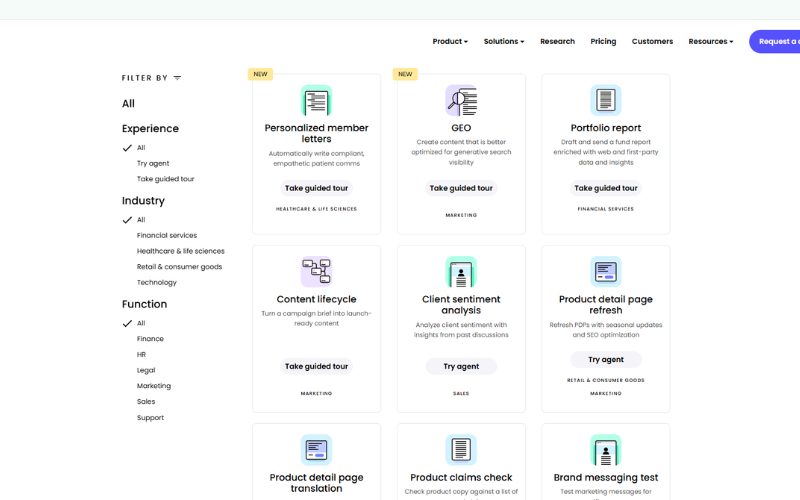Click the Product detail page translation title
This screenshot has width=800, height=500.
(x=316, y=483)
